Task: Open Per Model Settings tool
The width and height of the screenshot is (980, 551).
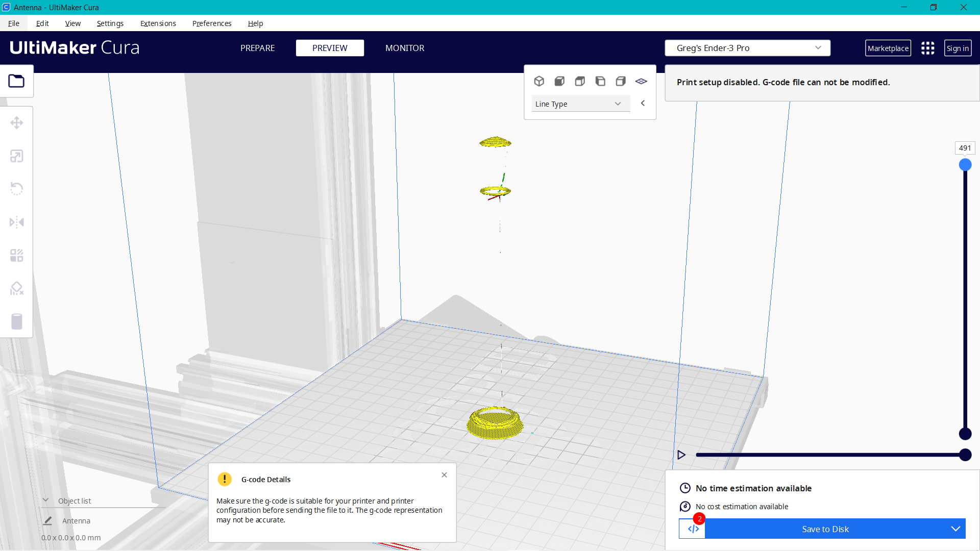Action: (x=17, y=255)
